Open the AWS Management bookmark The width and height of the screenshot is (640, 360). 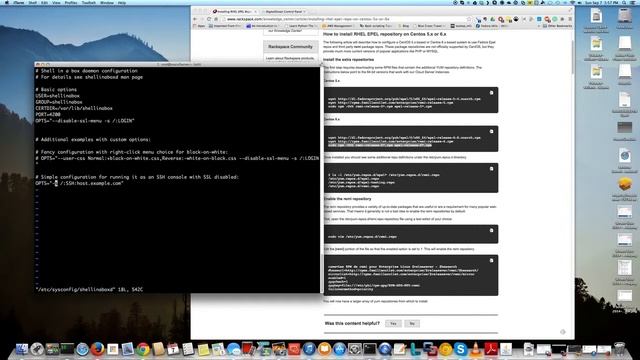point(337,26)
